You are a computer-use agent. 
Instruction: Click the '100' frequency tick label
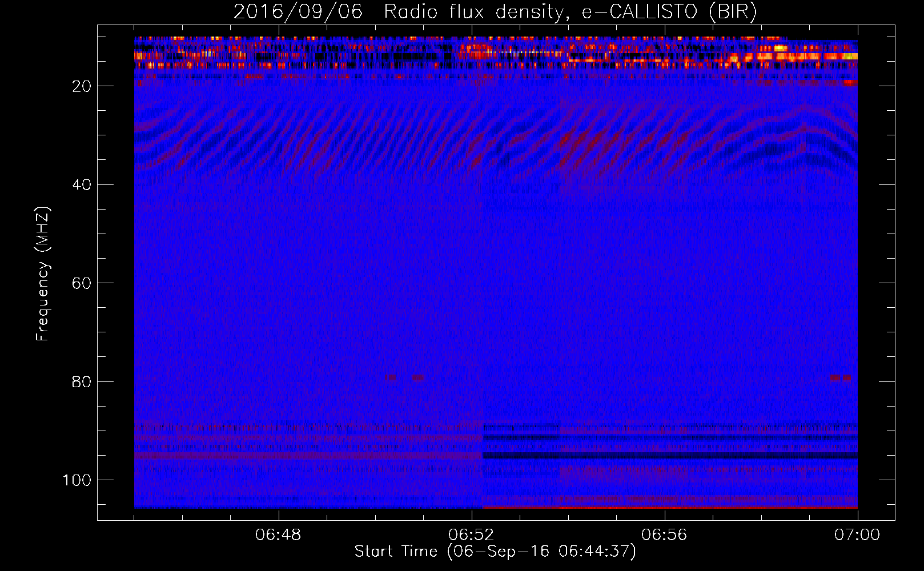point(77,480)
